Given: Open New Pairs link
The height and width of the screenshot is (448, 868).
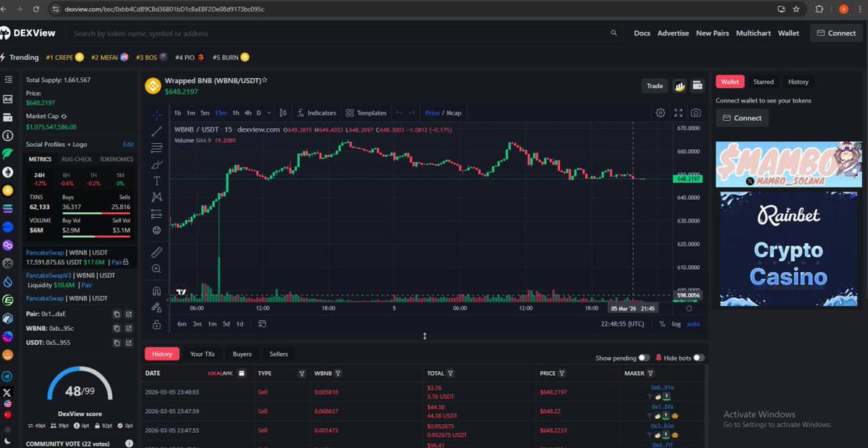Looking at the screenshot, I should pyautogui.click(x=712, y=33).
